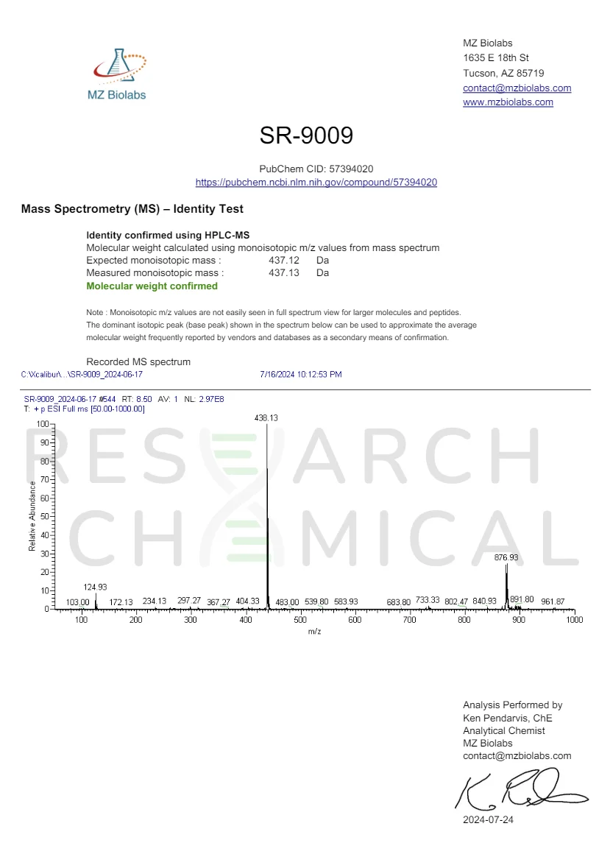Click the Mass Spectrometry (MS) – Identity Test heading

132,208
